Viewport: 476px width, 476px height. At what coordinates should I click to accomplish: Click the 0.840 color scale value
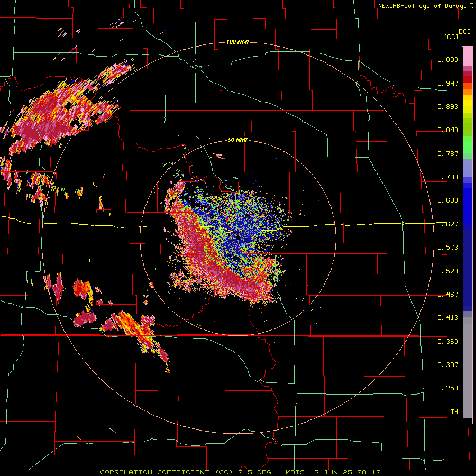tap(448, 130)
